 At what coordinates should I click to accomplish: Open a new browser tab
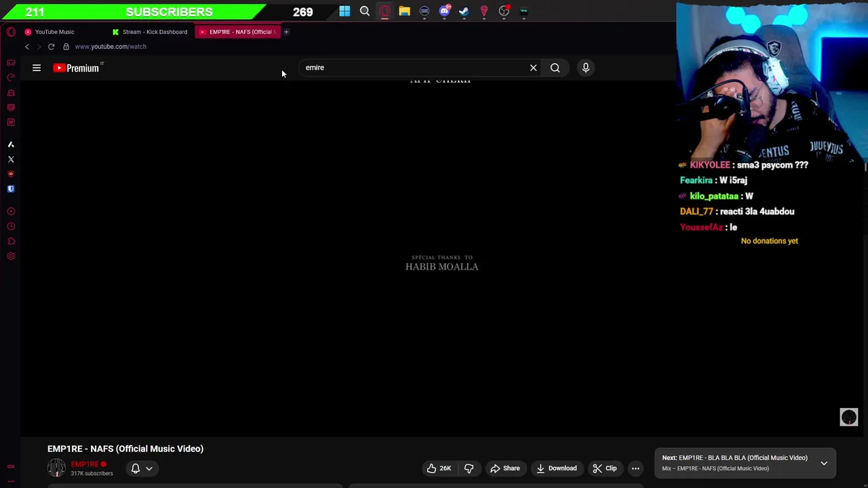(x=286, y=32)
